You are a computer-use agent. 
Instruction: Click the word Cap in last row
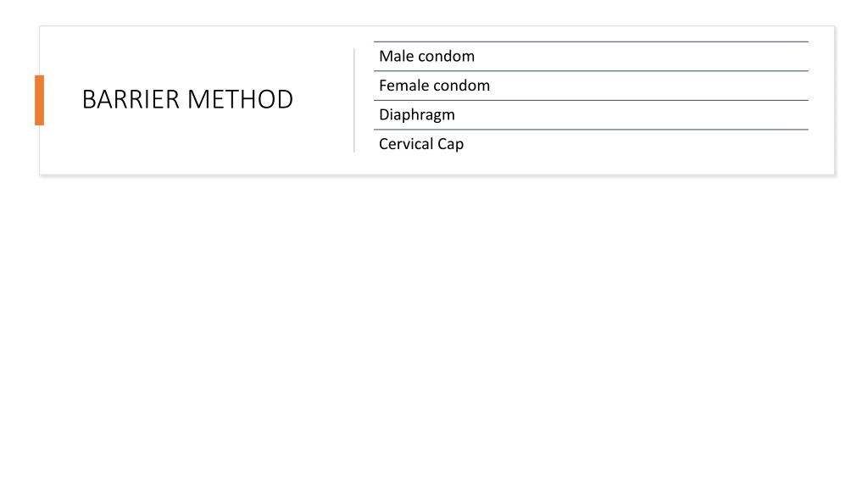point(451,145)
